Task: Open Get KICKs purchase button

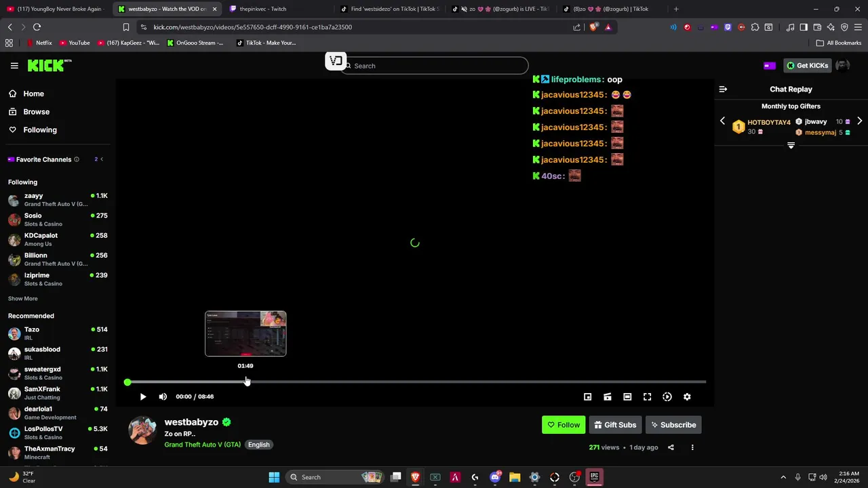Action: point(807,66)
